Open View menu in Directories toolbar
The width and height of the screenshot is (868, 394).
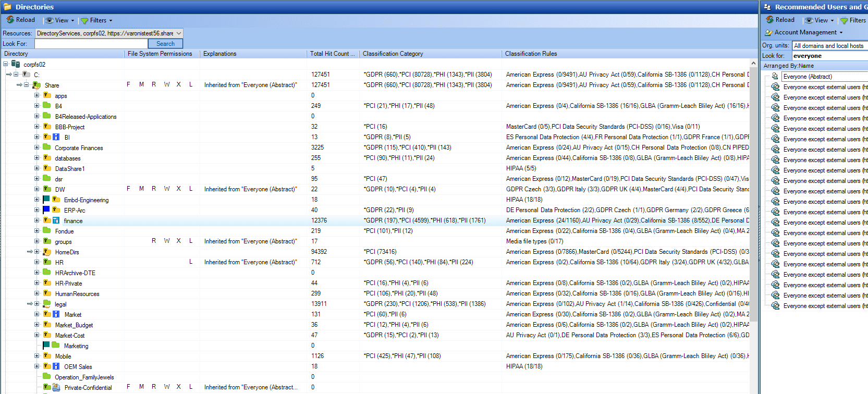click(60, 20)
